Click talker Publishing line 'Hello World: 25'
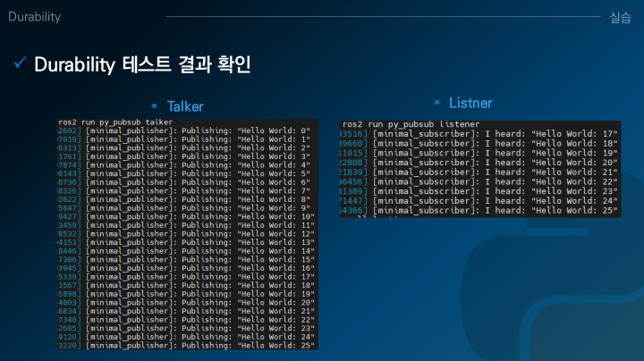This screenshot has height=361, width=644. pos(186,346)
